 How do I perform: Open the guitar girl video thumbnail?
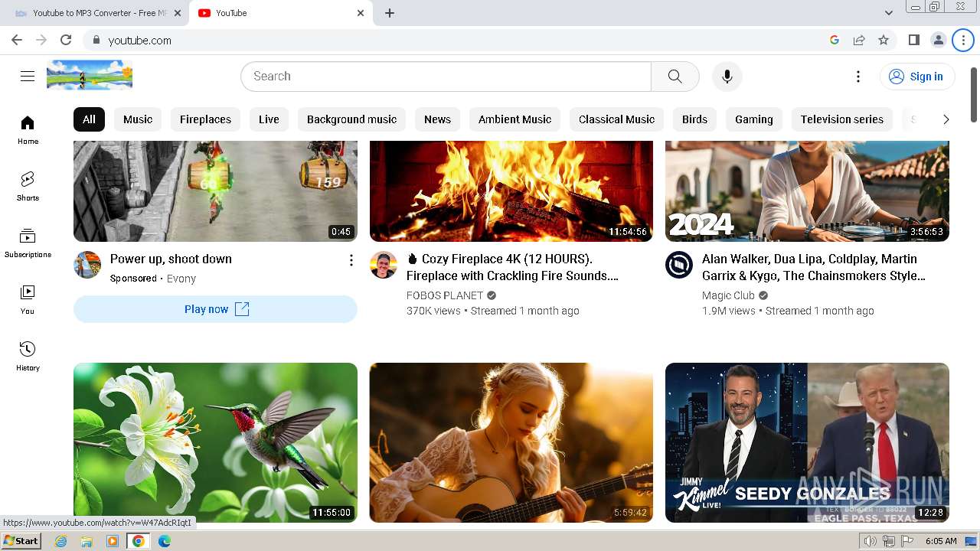(511, 442)
